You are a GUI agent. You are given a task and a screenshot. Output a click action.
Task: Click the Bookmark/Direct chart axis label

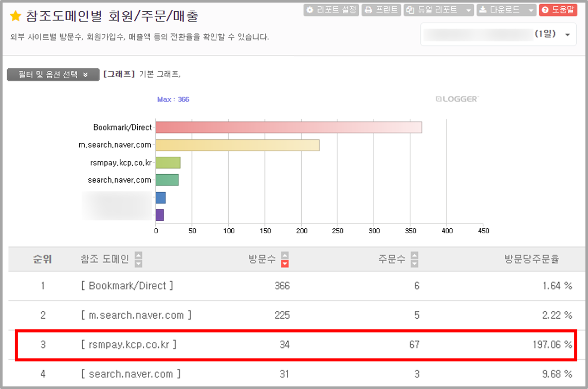(x=123, y=127)
